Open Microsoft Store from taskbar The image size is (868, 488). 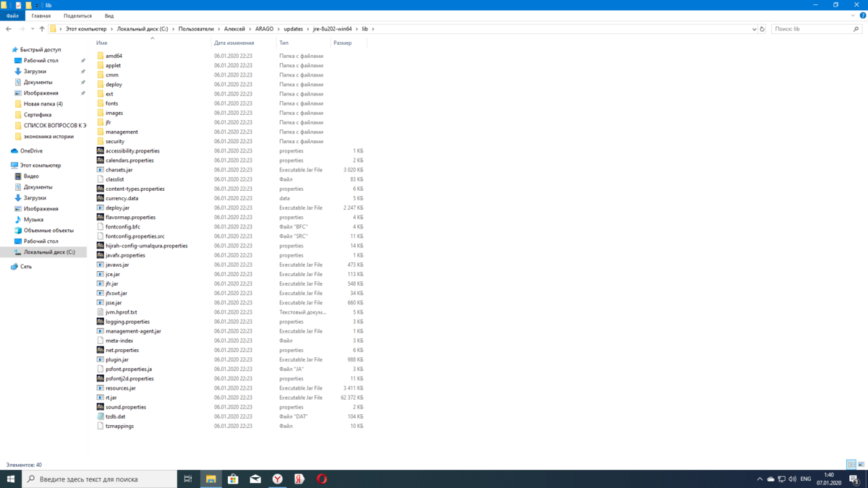(x=233, y=479)
